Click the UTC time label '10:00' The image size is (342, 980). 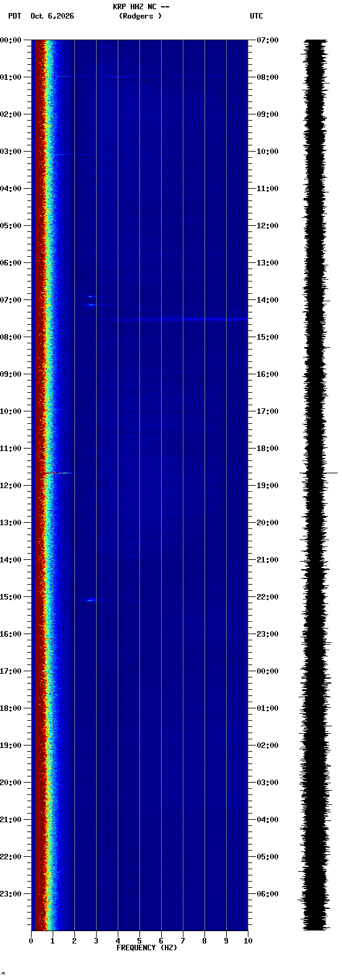click(268, 152)
